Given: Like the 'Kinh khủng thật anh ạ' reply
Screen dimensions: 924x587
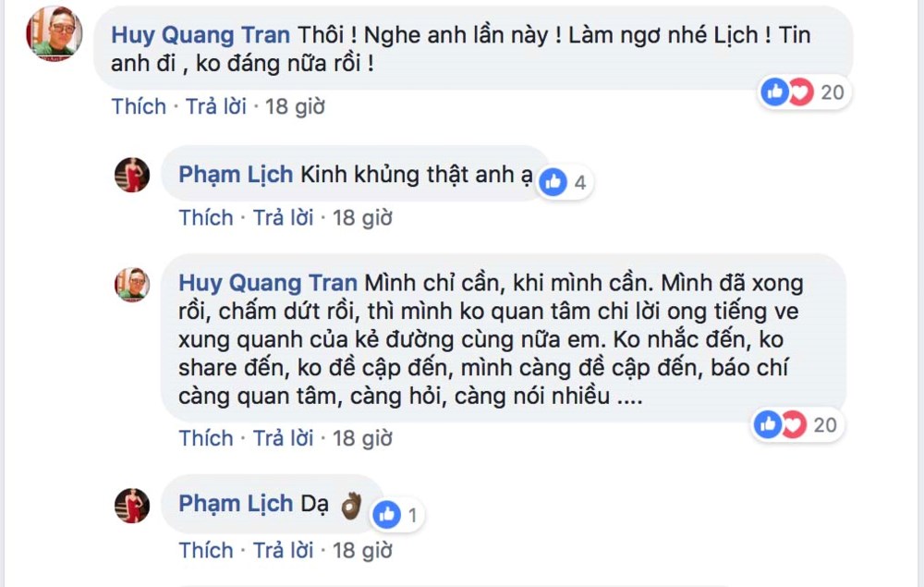Looking at the screenshot, I should (206, 217).
